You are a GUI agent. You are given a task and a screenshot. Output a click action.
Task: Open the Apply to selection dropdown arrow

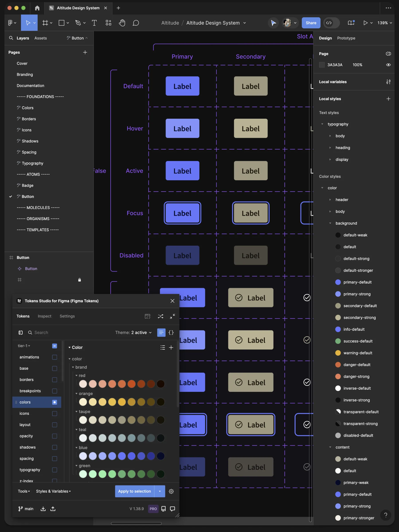160,491
